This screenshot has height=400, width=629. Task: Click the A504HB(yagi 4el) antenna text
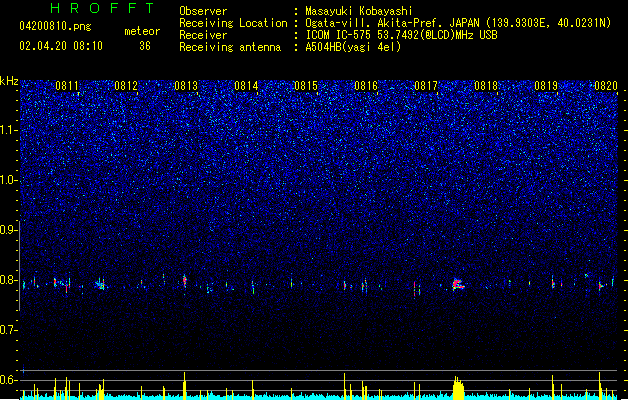(353, 47)
